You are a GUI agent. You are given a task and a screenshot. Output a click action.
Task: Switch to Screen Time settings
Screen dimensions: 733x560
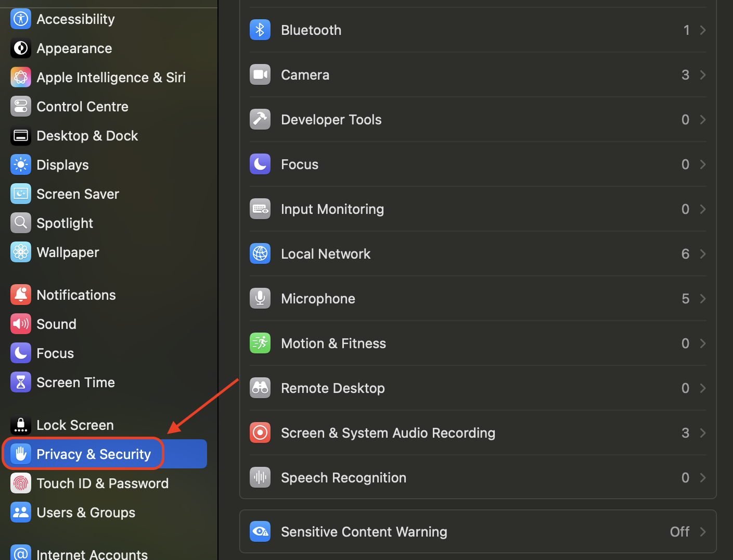click(75, 382)
